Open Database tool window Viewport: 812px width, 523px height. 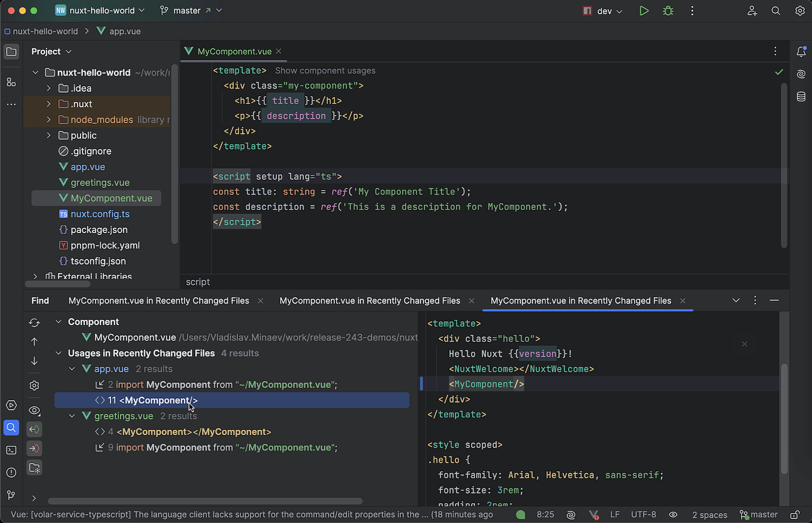click(x=801, y=96)
